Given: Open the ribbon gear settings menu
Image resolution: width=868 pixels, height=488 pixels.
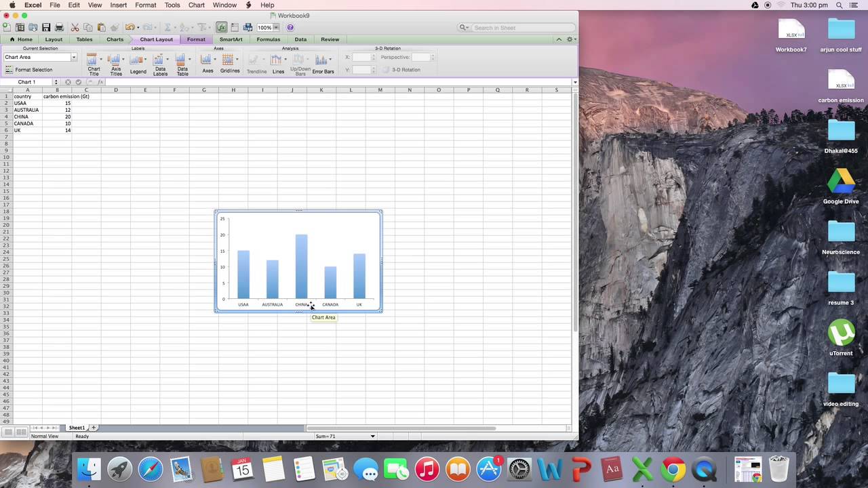Looking at the screenshot, I should click(570, 39).
